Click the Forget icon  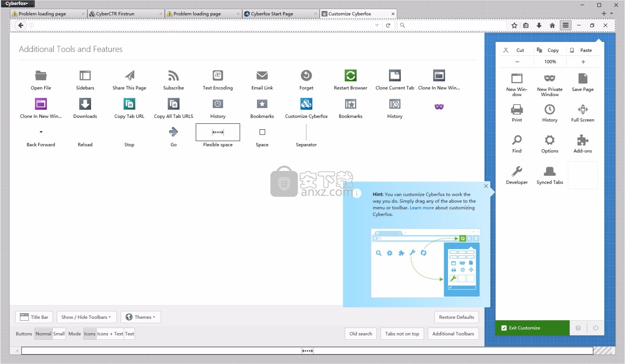(x=306, y=75)
